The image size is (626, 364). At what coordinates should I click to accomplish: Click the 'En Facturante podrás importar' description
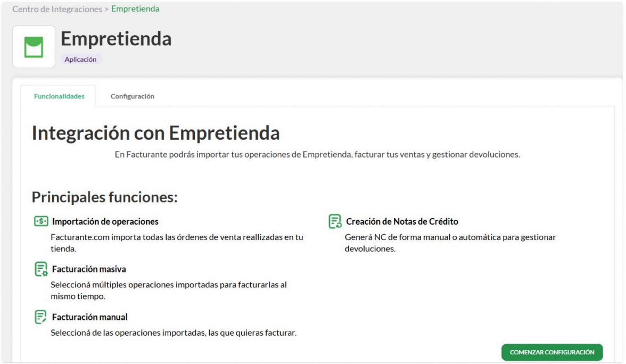click(317, 154)
